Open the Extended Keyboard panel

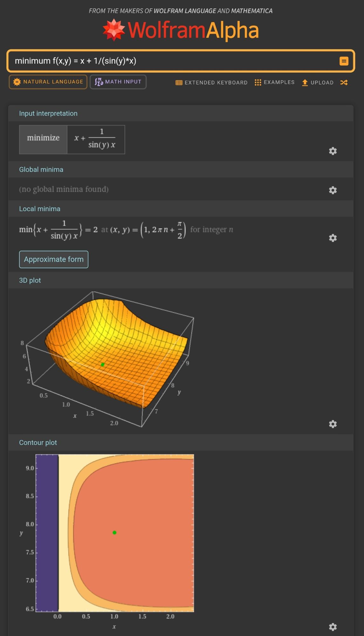[211, 83]
